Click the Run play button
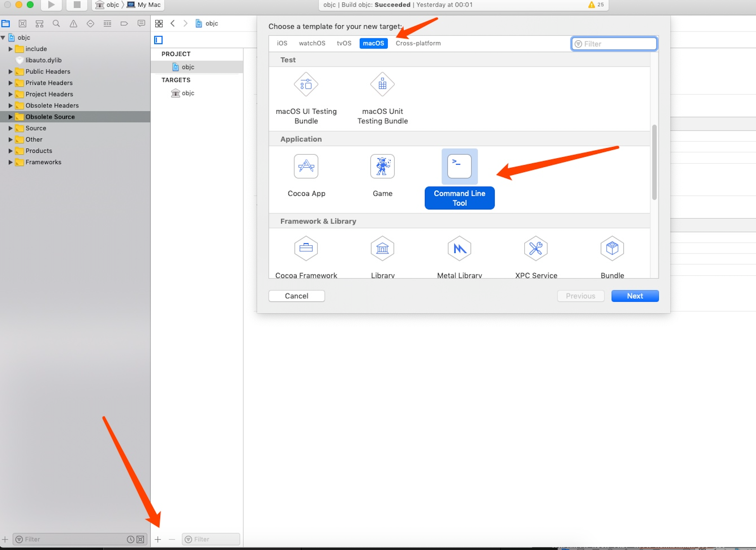Image resolution: width=756 pixels, height=550 pixels. tap(51, 5)
